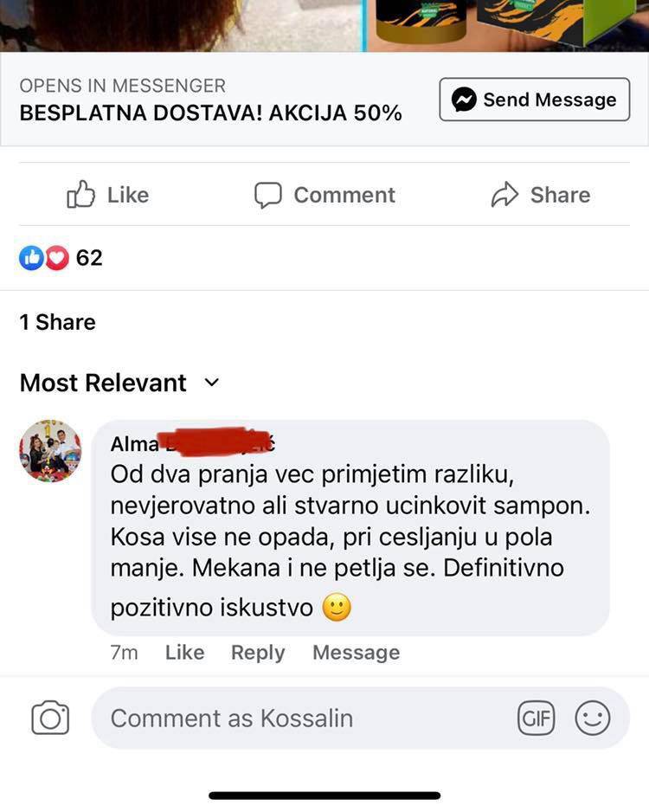Screen dimensions: 649x812
Task: Expand the Most Relevant sort dropdown
Action: tap(212, 383)
